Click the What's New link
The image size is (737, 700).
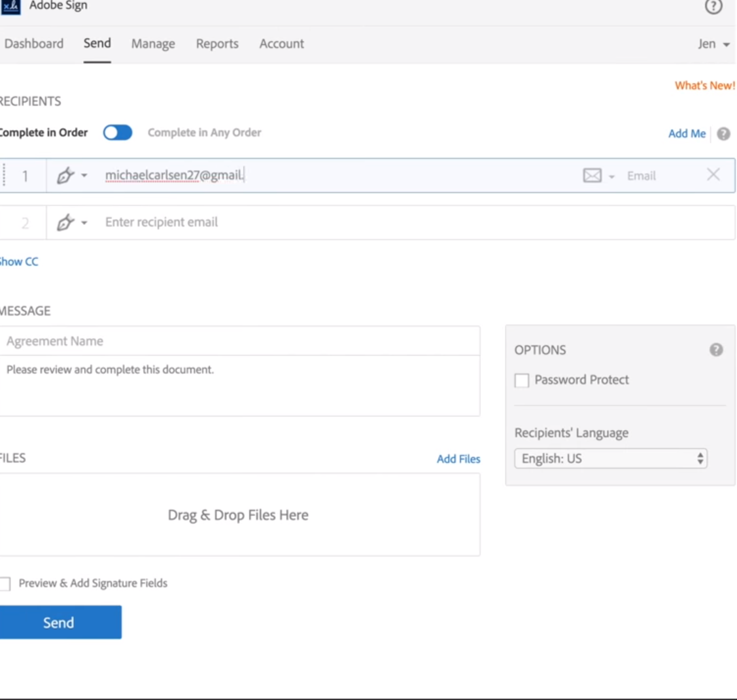(x=704, y=86)
